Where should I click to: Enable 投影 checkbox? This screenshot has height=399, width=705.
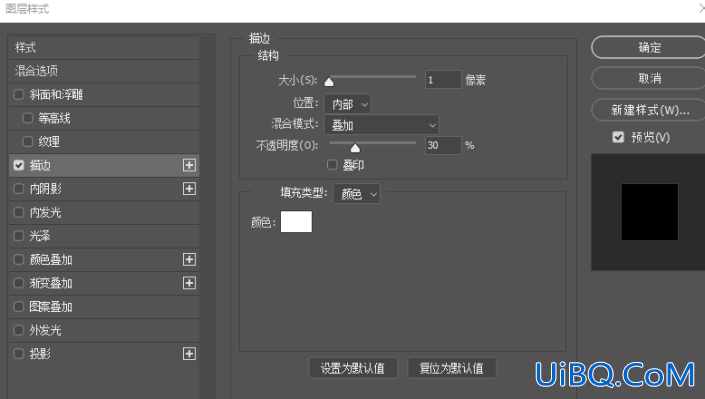tap(18, 354)
